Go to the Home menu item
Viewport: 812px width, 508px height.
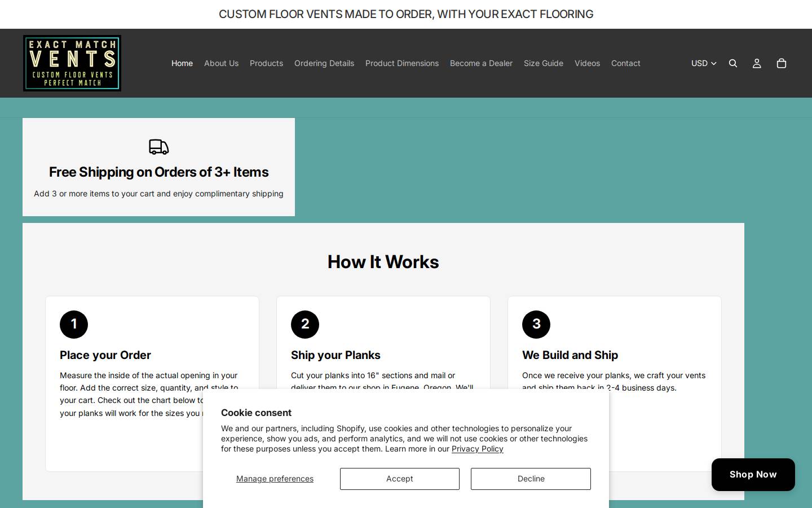point(182,63)
